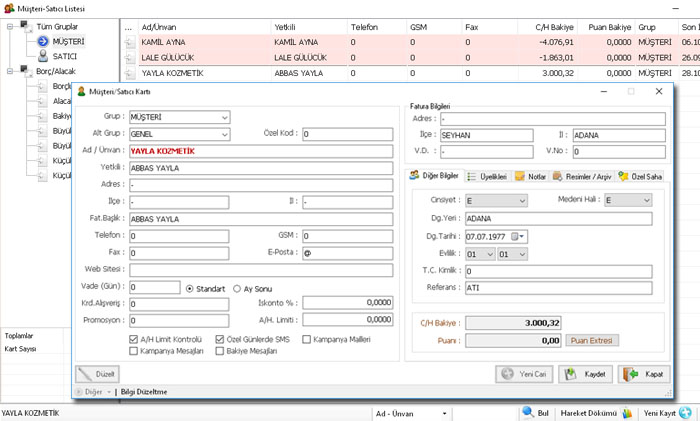Click the Düzelt pencil icon
Viewport: 700px width, 421px height.
[85, 374]
